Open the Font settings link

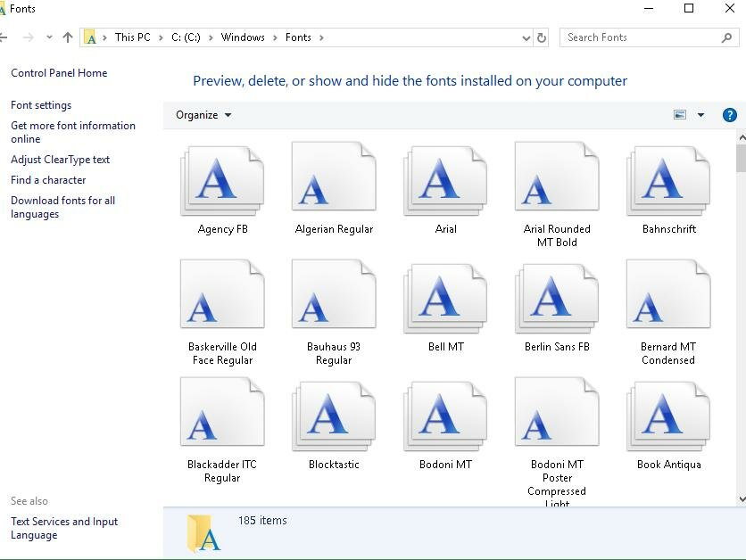(x=41, y=105)
